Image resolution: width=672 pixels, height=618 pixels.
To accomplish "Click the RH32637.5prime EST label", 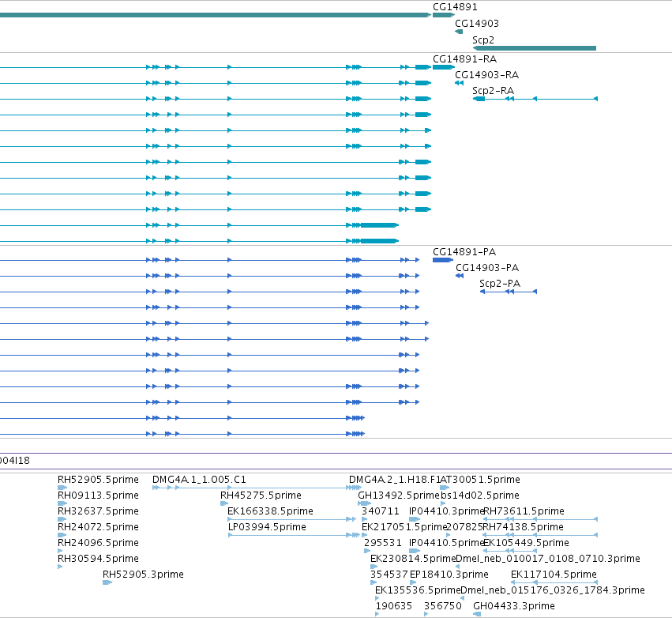I will pos(98,511).
